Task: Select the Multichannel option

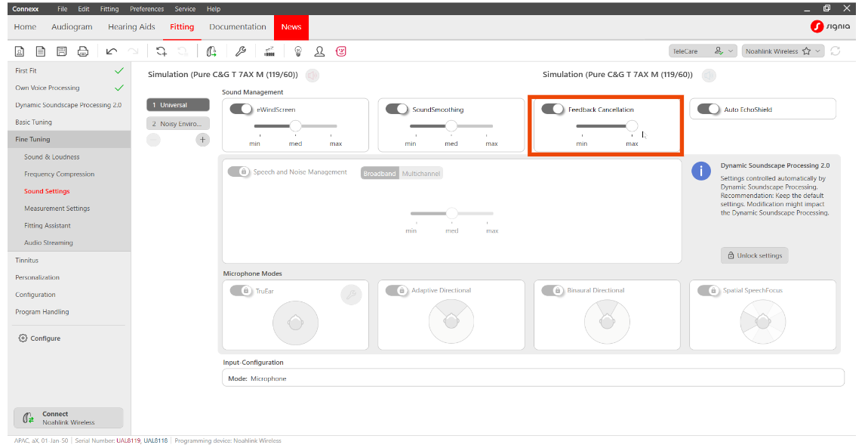Action: pos(420,174)
